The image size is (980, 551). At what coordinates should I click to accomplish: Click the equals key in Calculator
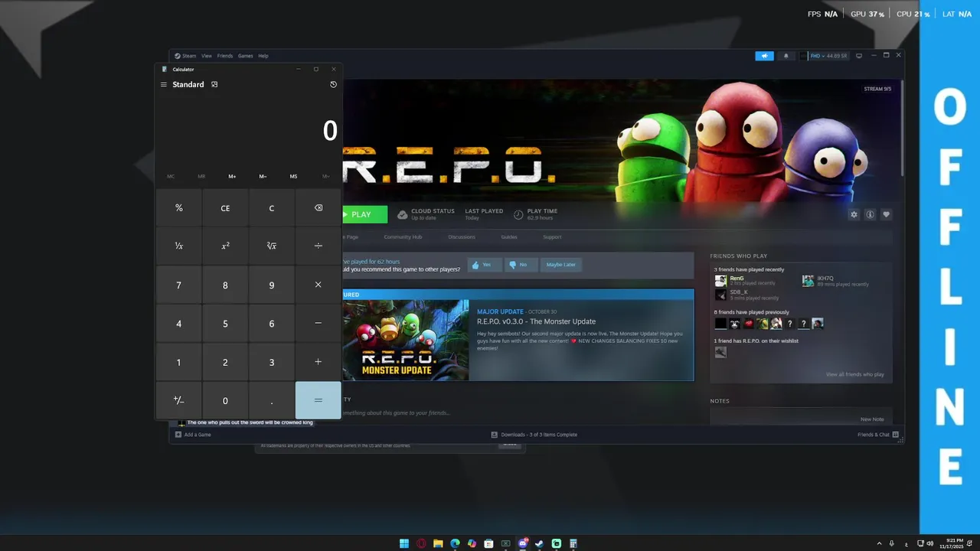point(318,400)
